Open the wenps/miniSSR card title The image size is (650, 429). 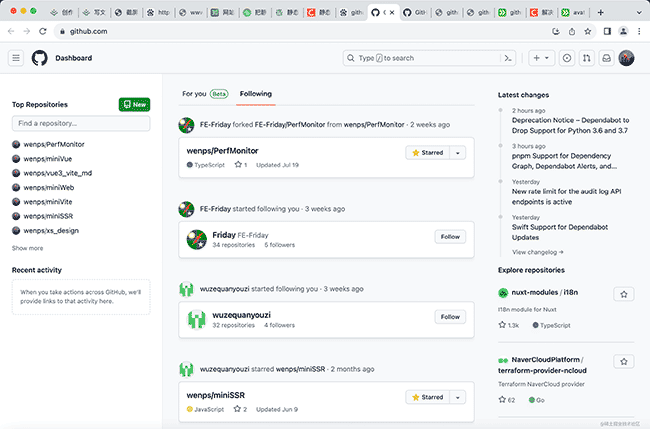(x=216, y=395)
